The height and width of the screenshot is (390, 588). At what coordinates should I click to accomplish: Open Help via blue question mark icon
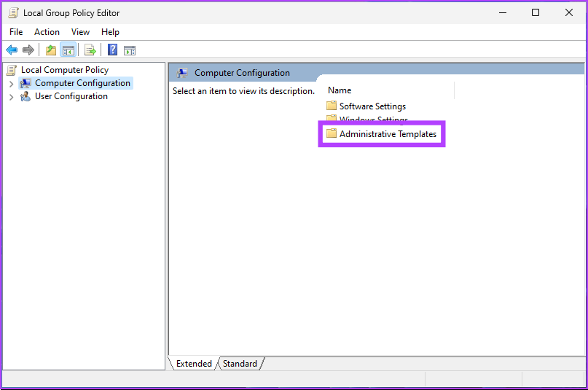tap(113, 50)
